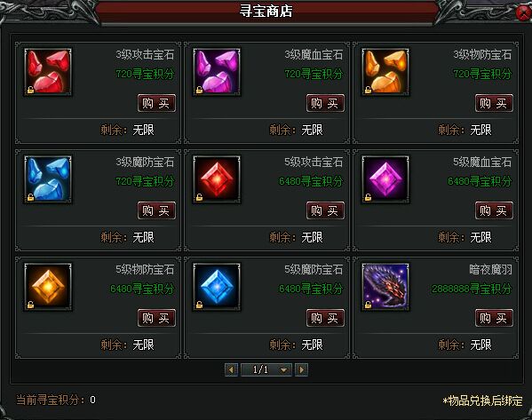
Task: Buy the 3级魔血宝石 with 购买 button
Action: click(x=325, y=103)
